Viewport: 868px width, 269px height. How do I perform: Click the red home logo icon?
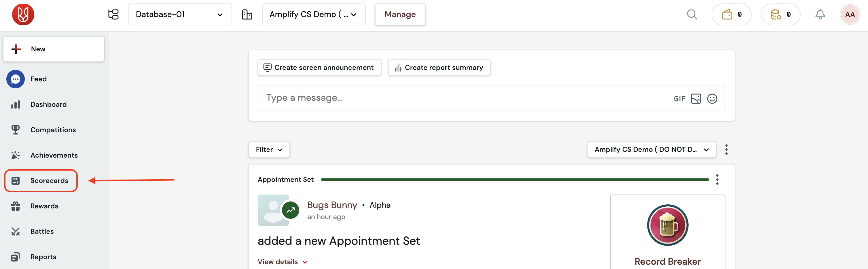click(23, 14)
